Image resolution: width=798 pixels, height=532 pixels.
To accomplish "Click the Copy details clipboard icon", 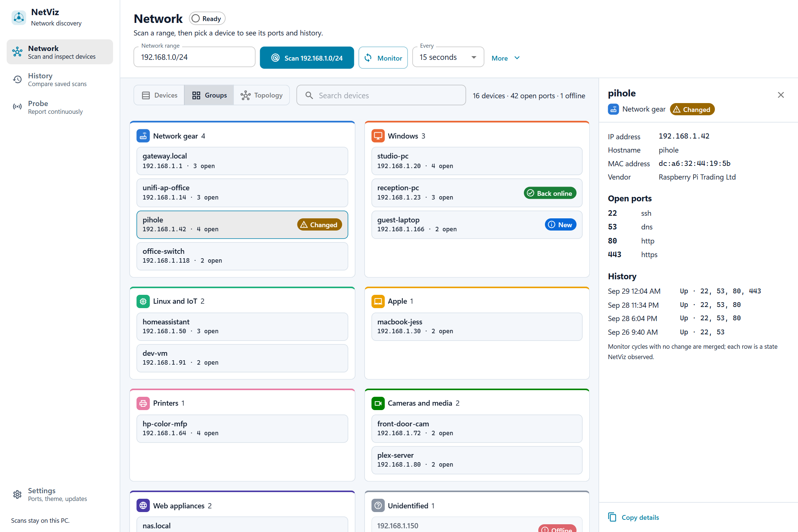I will coord(612,517).
